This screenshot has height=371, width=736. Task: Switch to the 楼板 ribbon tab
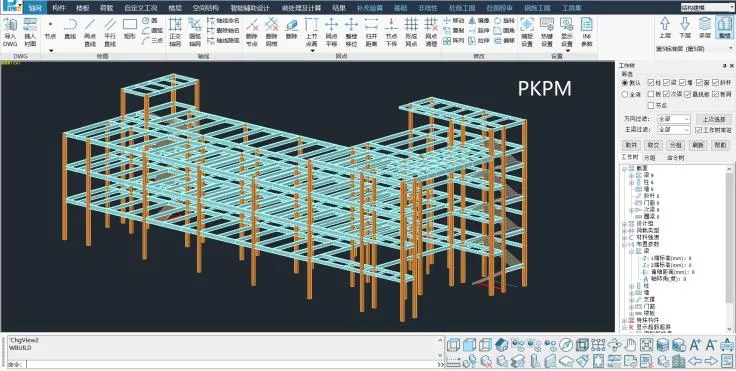83,8
